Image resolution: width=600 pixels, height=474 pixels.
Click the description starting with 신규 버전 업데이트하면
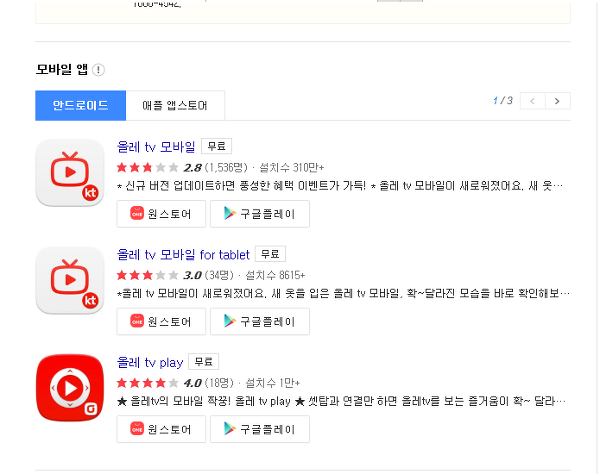pyautogui.click(x=340, y=186)
